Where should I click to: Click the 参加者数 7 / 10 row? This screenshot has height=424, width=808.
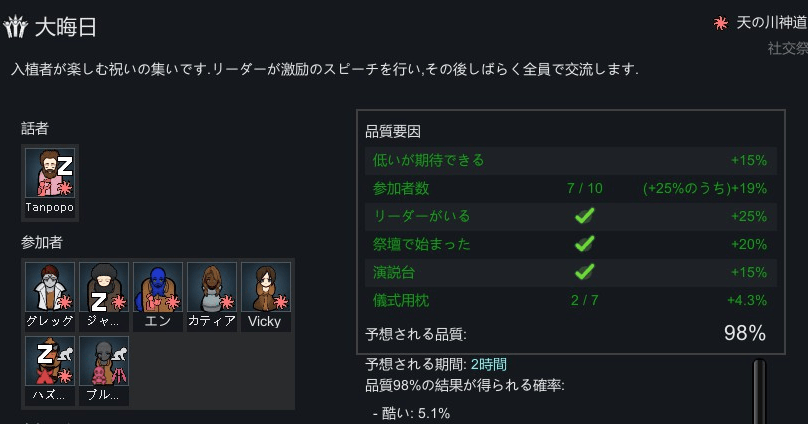570,189
